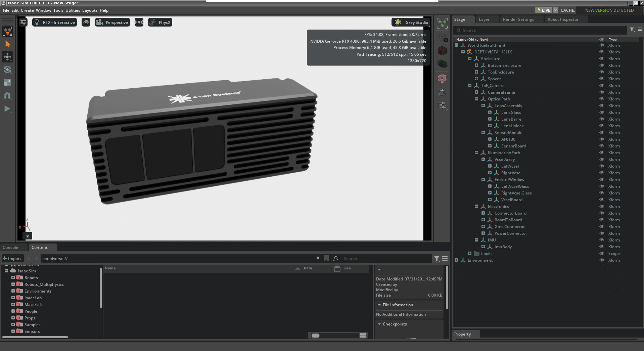Hide the Environment prim
The height and width of the screenshot is (351, 644).
point(602,260)
